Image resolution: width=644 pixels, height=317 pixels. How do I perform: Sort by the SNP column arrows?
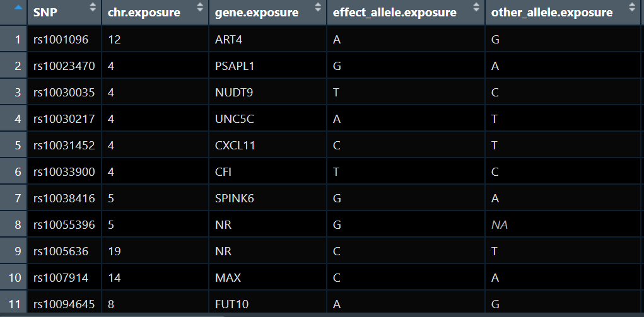pyautogui.click(x=93, y=7)
